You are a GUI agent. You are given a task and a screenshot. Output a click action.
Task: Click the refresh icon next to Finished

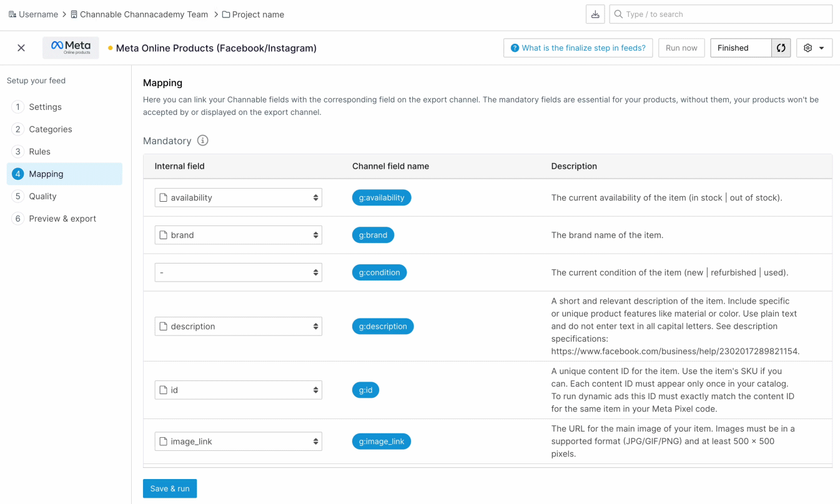(x=781, y=48)
